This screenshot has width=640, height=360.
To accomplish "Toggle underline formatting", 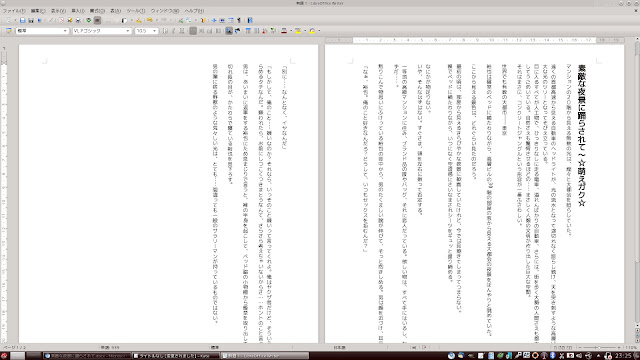I will pos(182,31).
